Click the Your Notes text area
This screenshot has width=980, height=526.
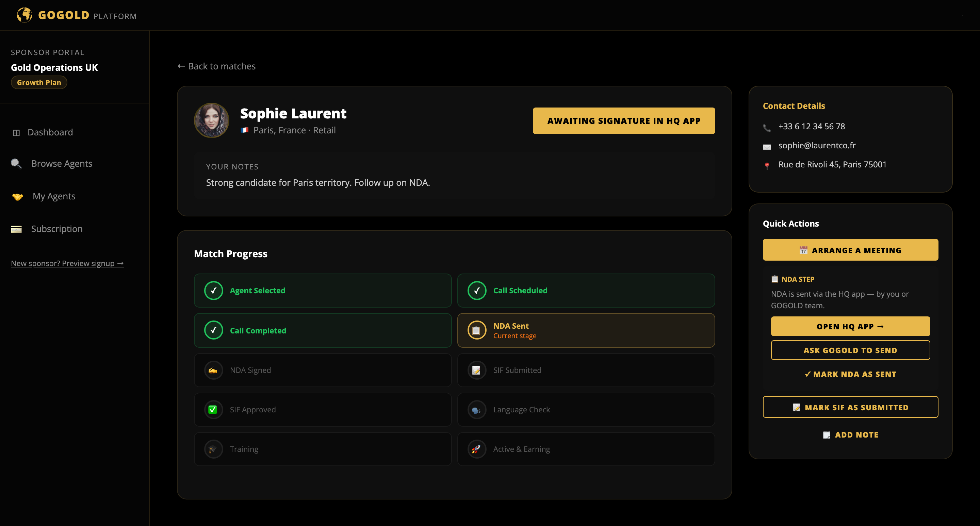pos(454,175)
